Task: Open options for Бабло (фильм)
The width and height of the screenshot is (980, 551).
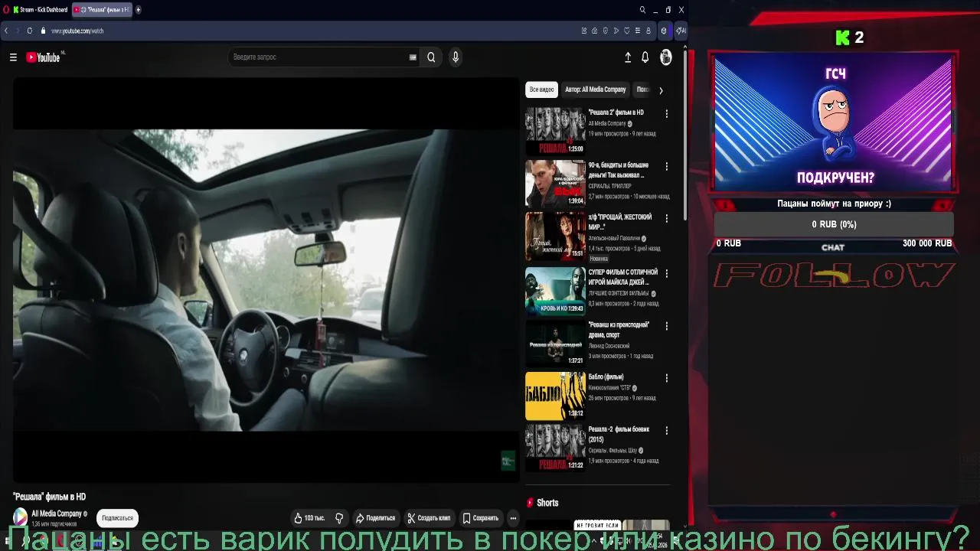Action: point(666,378)
